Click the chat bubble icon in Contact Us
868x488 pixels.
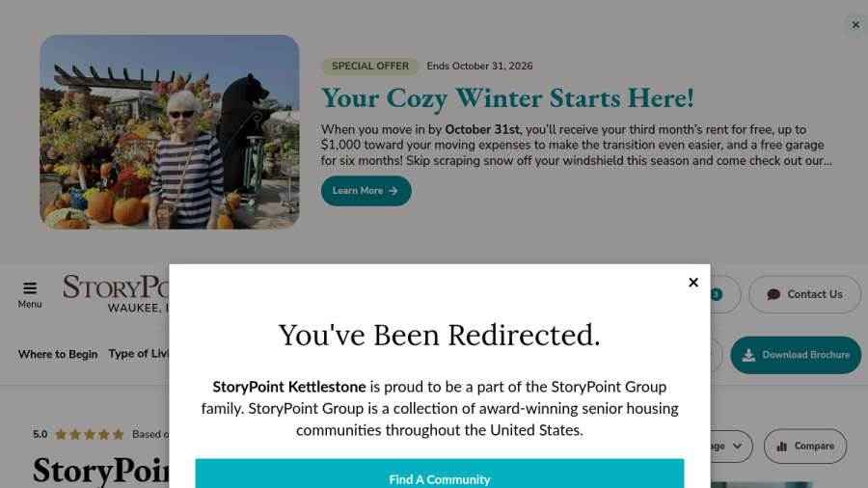(773, 294)
